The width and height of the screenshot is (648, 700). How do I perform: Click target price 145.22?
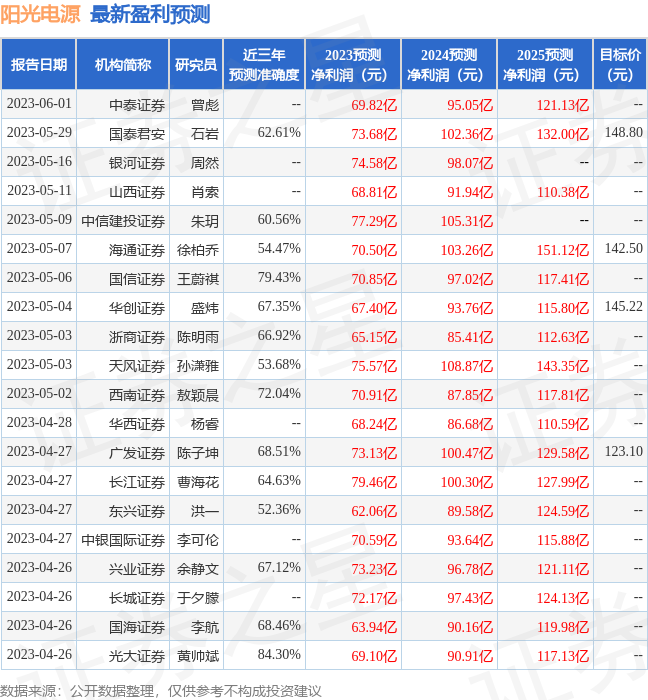[x=623, y=307]
